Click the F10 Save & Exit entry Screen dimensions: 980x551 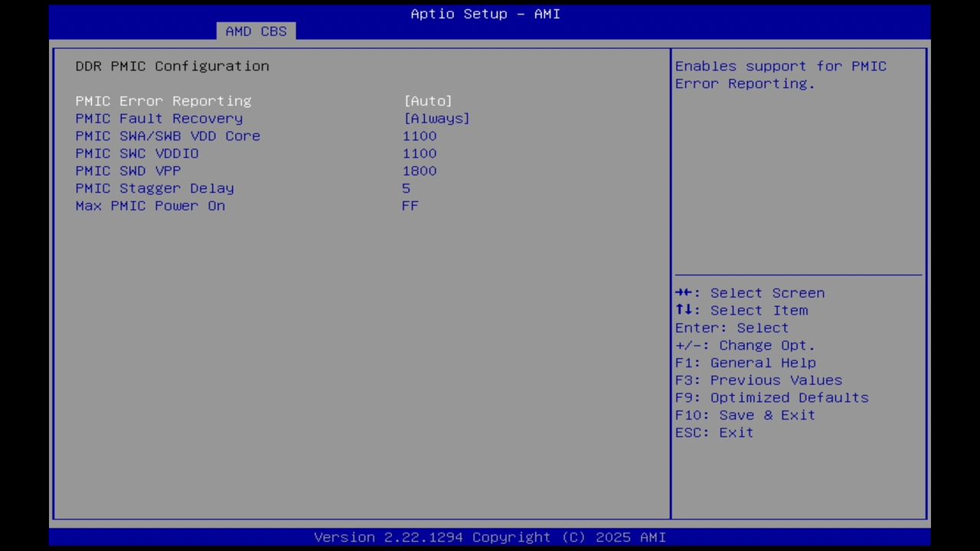click(744, 415)
